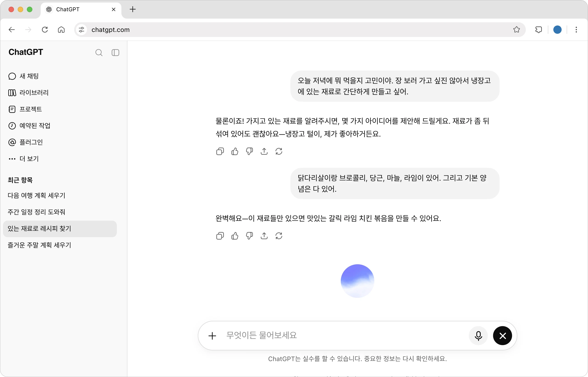End voice mode with the black X button
Screen dimensions: 588x377
(x=502, y=336)
